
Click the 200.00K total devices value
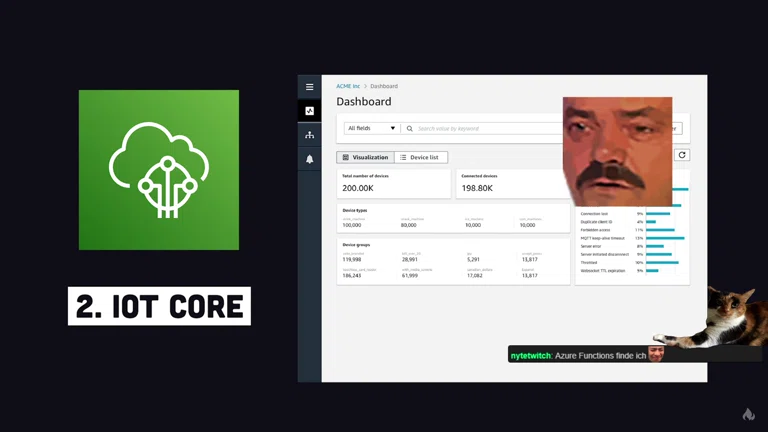tap(358, 188)
